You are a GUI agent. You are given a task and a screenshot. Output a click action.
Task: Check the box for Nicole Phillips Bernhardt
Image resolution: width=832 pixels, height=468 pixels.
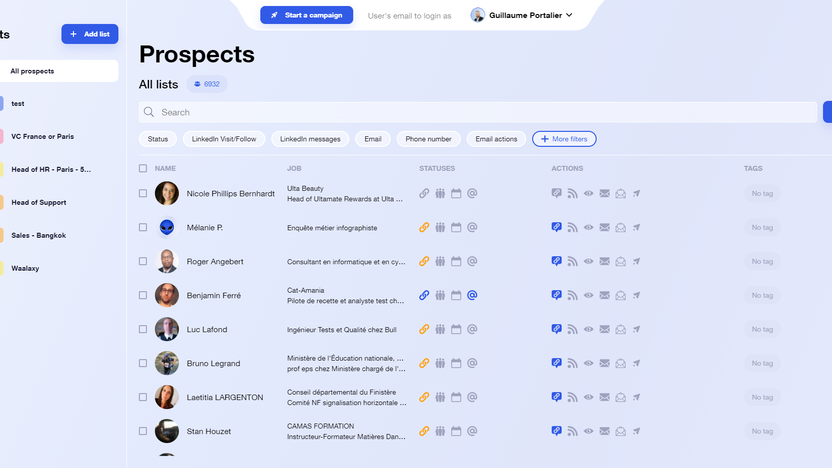[x=143, y=194]
